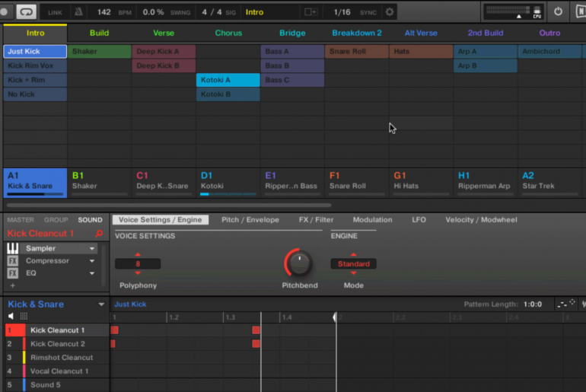Open the Sampler plug-in dropdown arrow
586x392 pixels.
click(92, 248)
